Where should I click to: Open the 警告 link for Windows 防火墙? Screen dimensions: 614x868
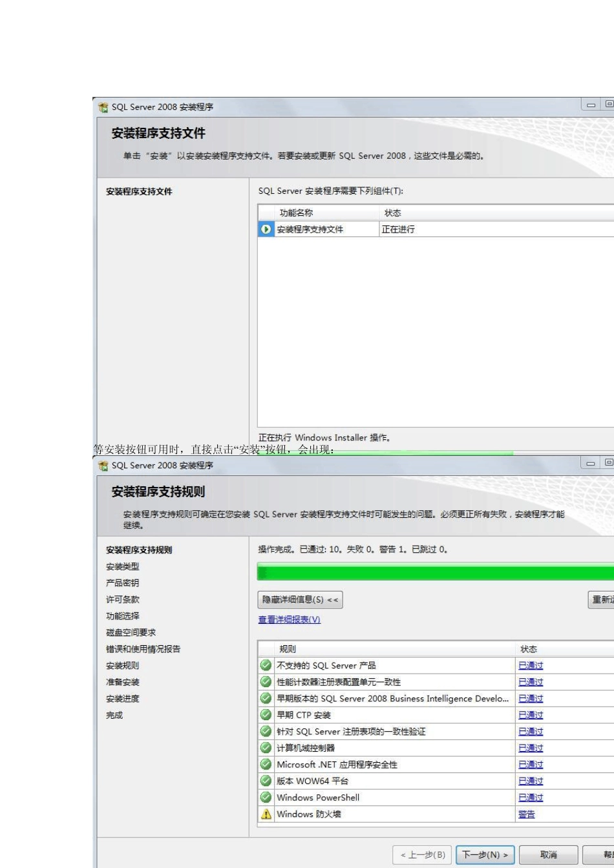(x=527, y=814)
